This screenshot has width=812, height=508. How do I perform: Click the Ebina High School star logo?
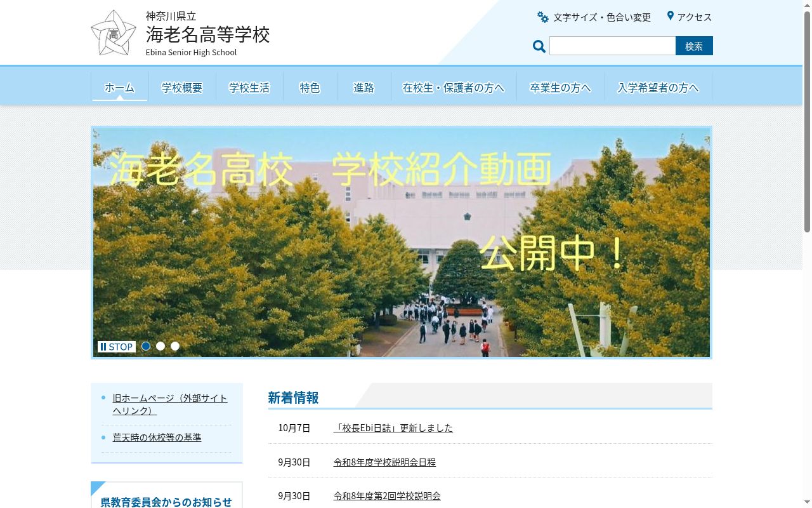point(114,33)
